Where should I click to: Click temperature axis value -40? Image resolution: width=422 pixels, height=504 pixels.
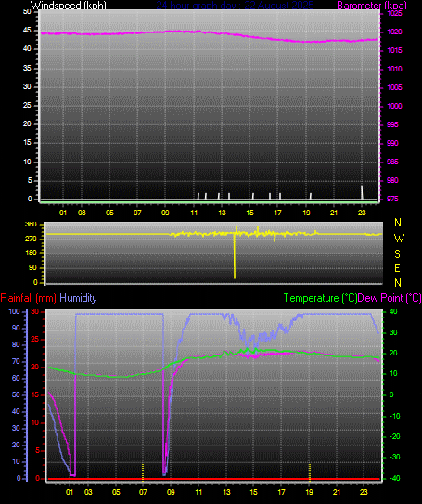(x=394, y=478)
